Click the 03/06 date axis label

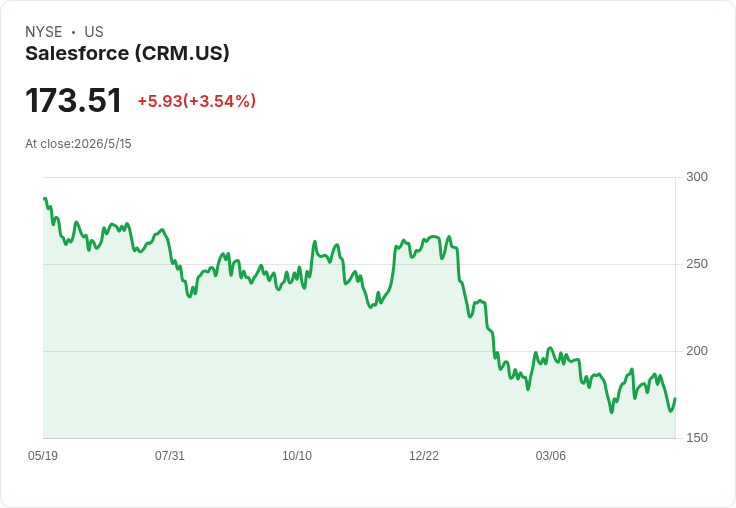click(x=551, y=455)
